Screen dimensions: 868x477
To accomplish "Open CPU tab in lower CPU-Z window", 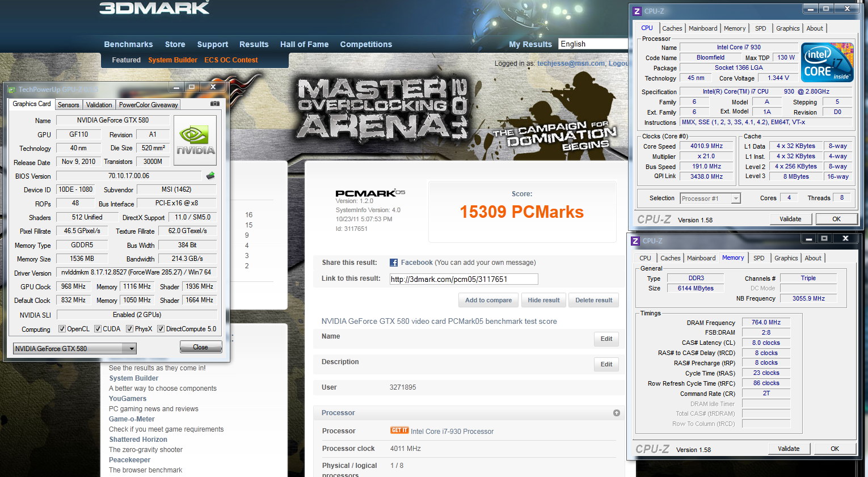I will tap(646, 258).
